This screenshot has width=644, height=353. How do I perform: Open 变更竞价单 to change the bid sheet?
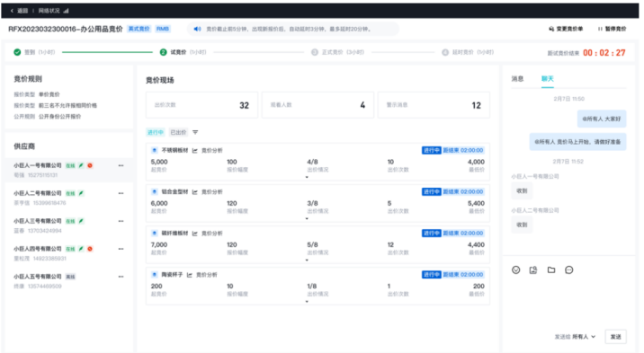[566, 29]
